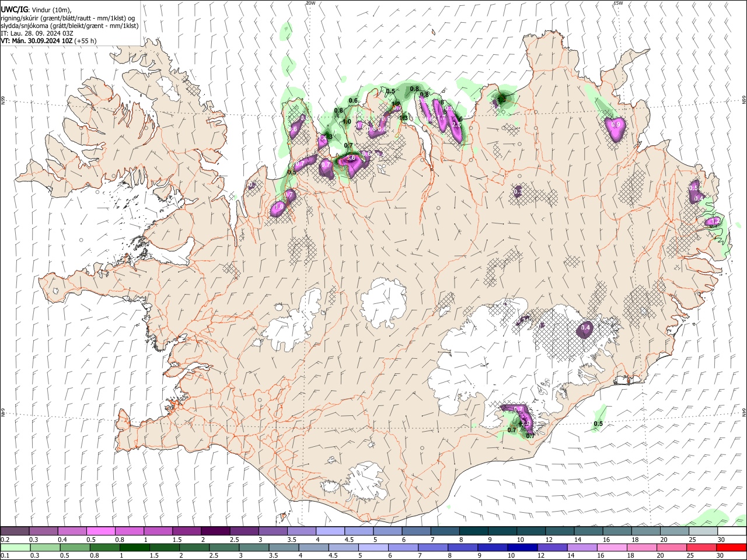747x560 pixels.
Task: Select the 25 pale grey swatch in upper legend
Action: tap(702, 531)
